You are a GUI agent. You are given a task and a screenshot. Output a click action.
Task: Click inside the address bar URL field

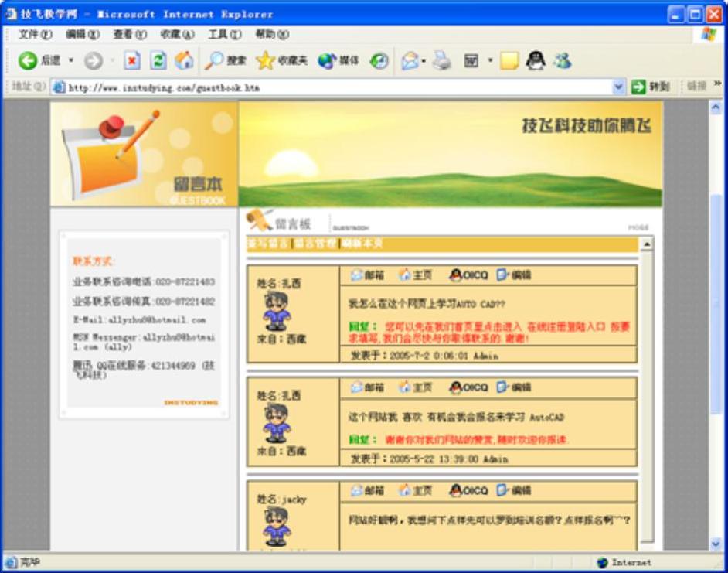coord(332,87)
